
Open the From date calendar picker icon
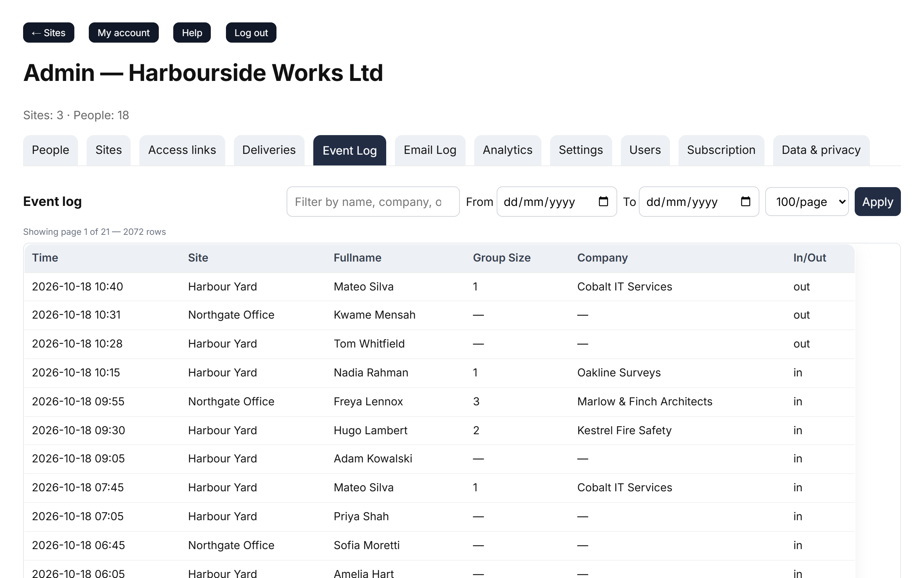coord(603,202)
